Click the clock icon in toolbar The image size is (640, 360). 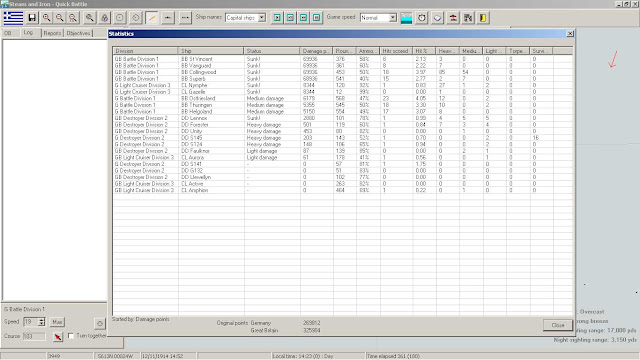(x=422, y=18)
